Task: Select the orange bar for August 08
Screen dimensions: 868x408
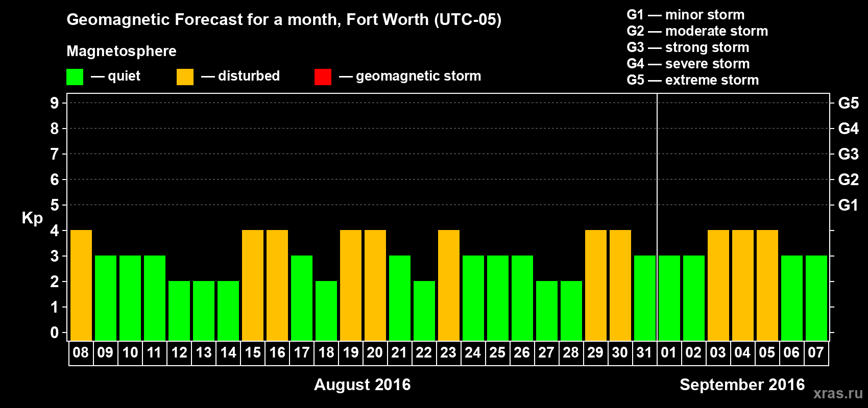Action: click(x=81, y=285)
